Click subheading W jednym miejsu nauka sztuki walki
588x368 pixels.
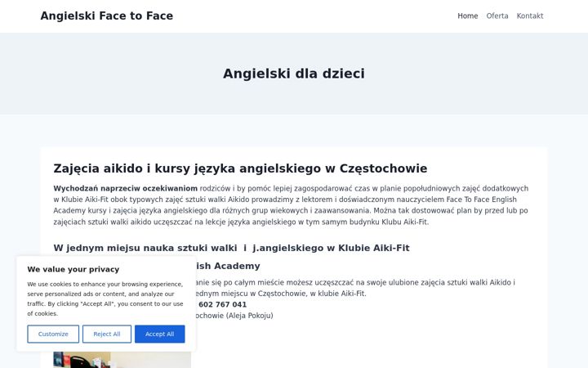[231, 248]
